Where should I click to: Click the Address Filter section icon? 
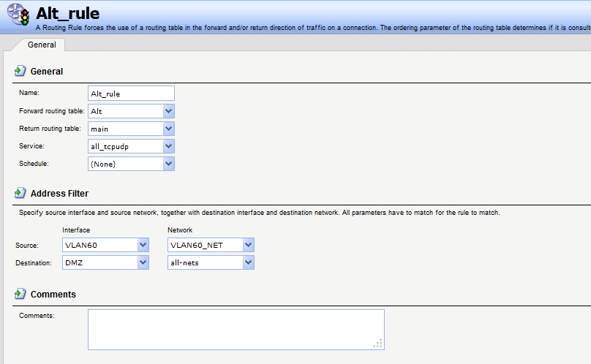point(20,193)
